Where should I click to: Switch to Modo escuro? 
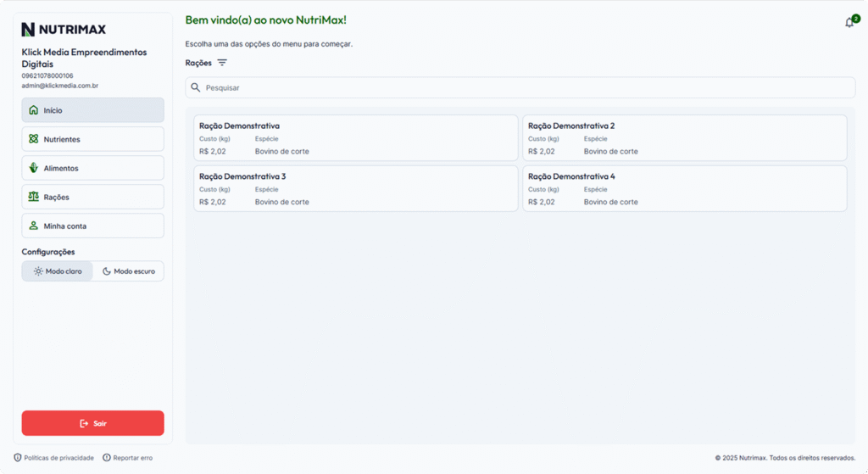128,271
